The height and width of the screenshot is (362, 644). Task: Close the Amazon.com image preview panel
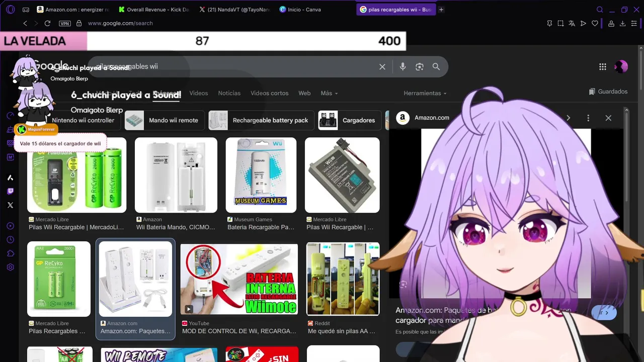click(x=608, y=118)
